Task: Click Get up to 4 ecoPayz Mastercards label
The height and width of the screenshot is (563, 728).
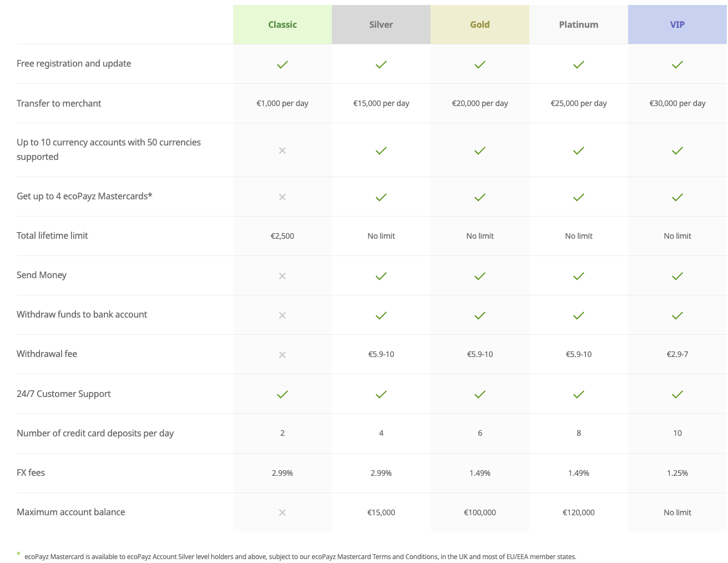Action: [84, 196]
